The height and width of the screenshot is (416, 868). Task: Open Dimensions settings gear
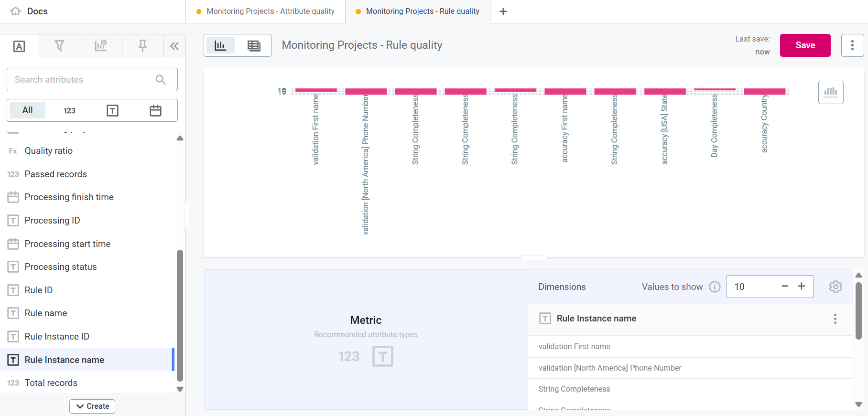(835, 287)
